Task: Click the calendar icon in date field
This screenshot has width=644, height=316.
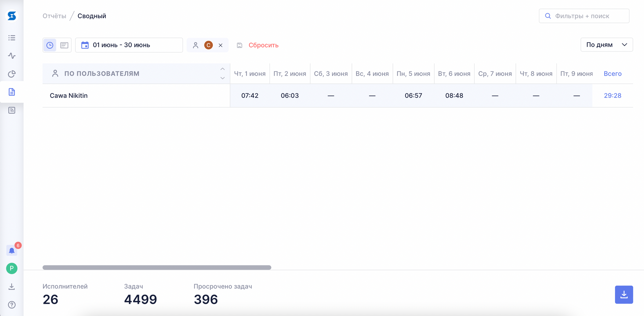Action: pos(85,45)
